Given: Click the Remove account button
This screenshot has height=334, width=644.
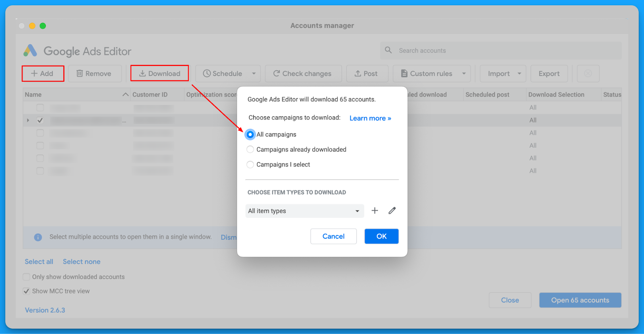Looking at the screenshot, I should [x=95, y=74].
